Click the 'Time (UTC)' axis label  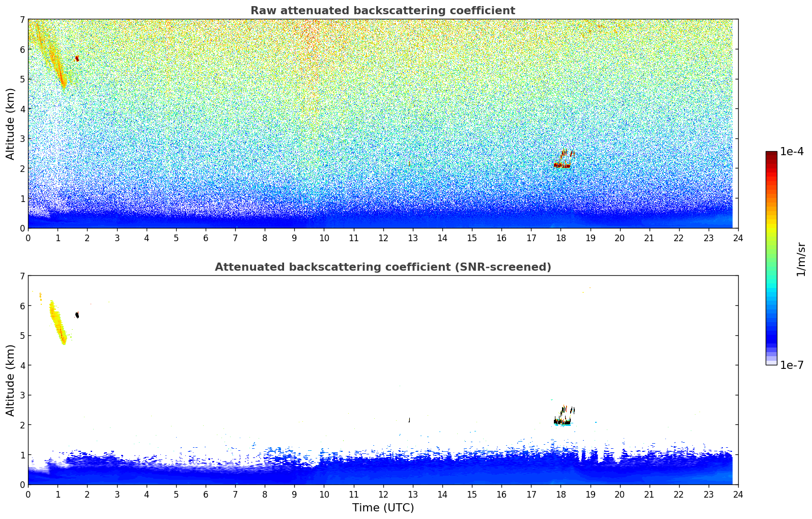click(383, 508)
